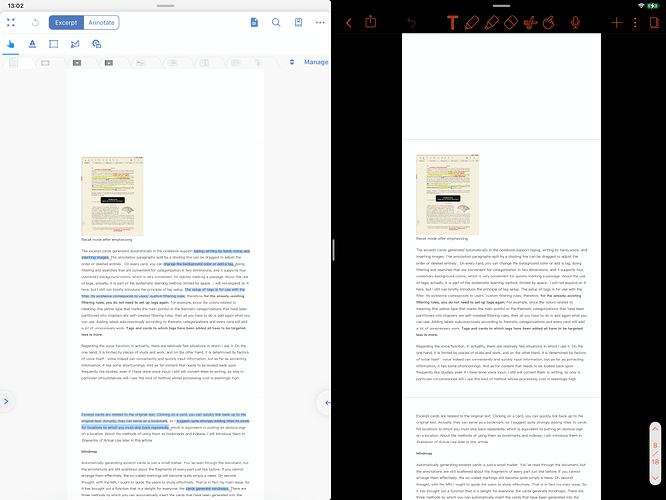This screenshot has height=500, width=666.
Task: Select the Pencil tool in Notability
Action: 472,23
